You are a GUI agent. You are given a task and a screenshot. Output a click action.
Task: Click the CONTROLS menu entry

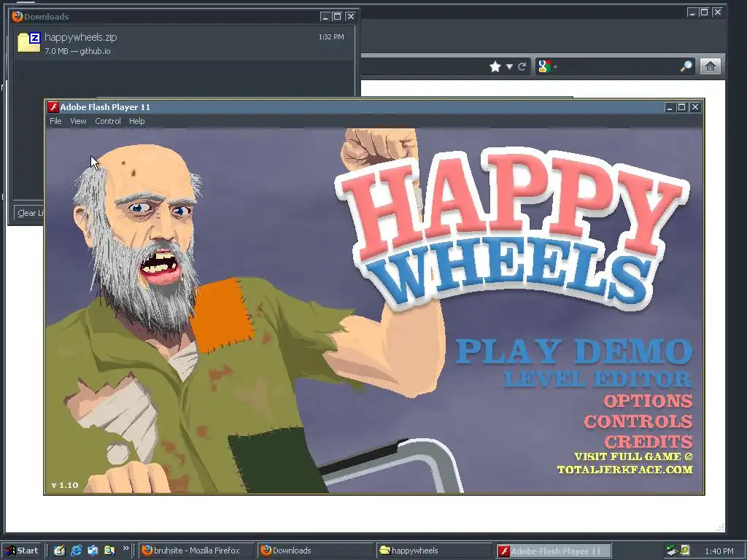pyautogui.click(x=638, y=421)
